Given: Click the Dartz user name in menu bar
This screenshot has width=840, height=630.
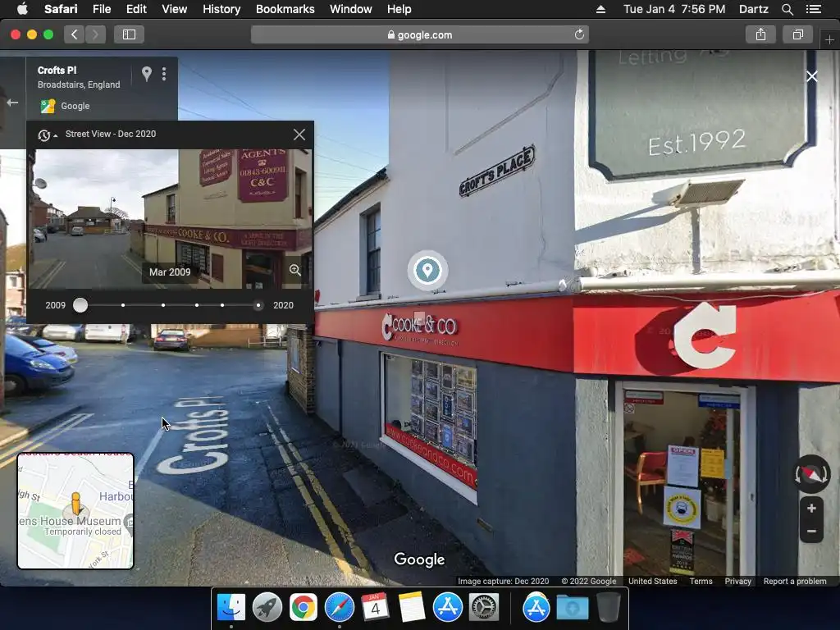Looking at the screenshot, I should 753,9.
